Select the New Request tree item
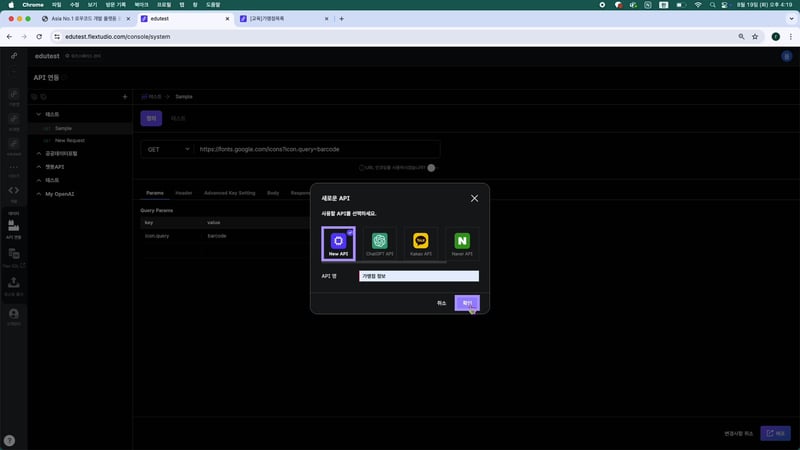The height and width of the screenshot is (450, 800). pyautogui.click(x=70, y=140)
